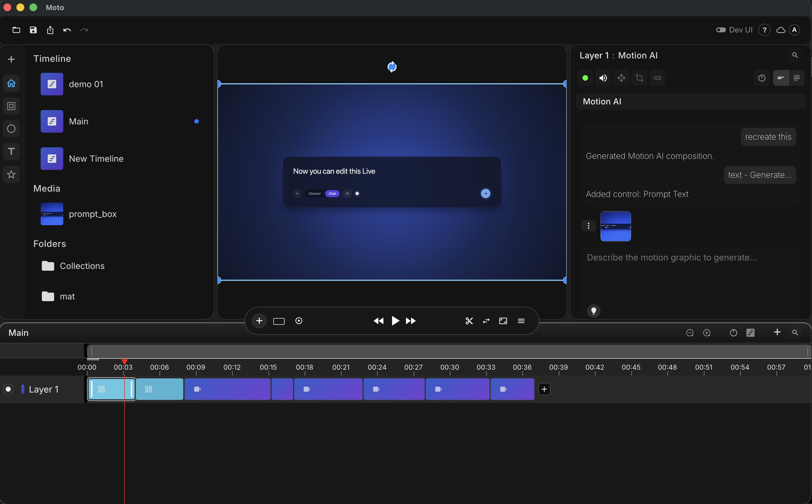Click the record target icon
This screenshot has width=812, height=504.
[299, 321]
